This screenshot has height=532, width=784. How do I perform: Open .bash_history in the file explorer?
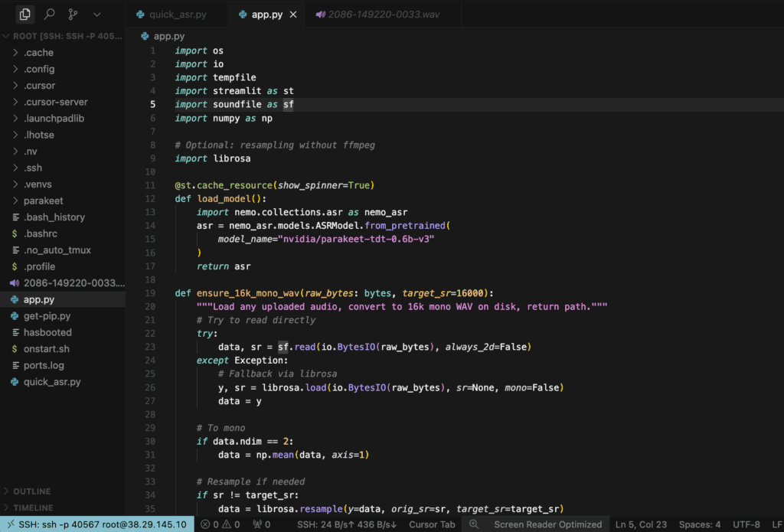pyautogui.click(x=63, y=217)
